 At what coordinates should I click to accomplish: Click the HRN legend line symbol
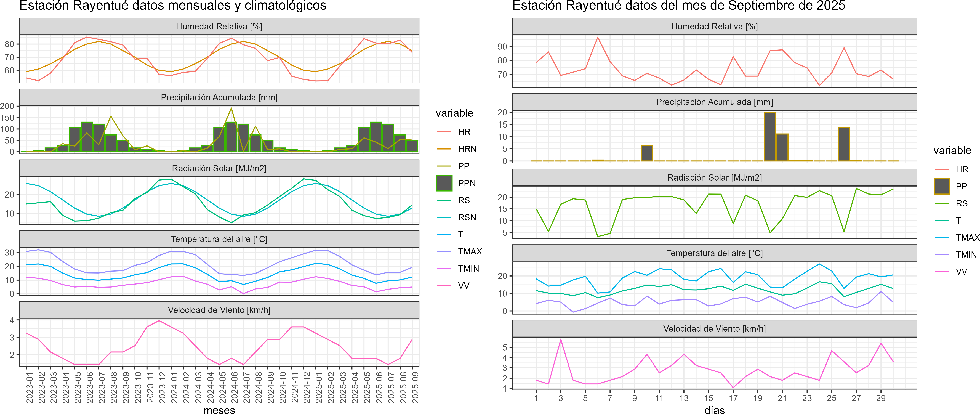444,149
